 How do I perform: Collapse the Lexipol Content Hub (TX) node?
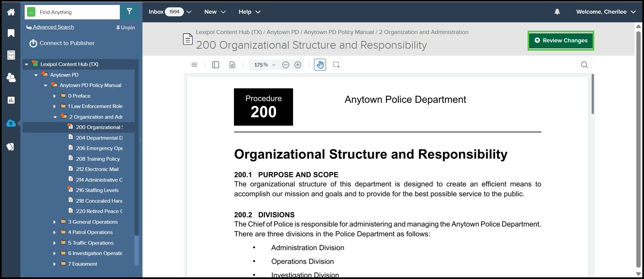tap(26, 64)
